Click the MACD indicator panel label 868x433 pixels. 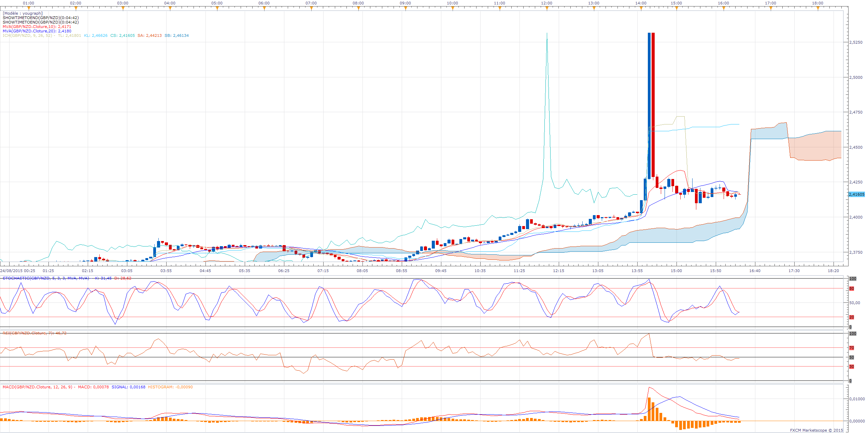tap(38, 387)
